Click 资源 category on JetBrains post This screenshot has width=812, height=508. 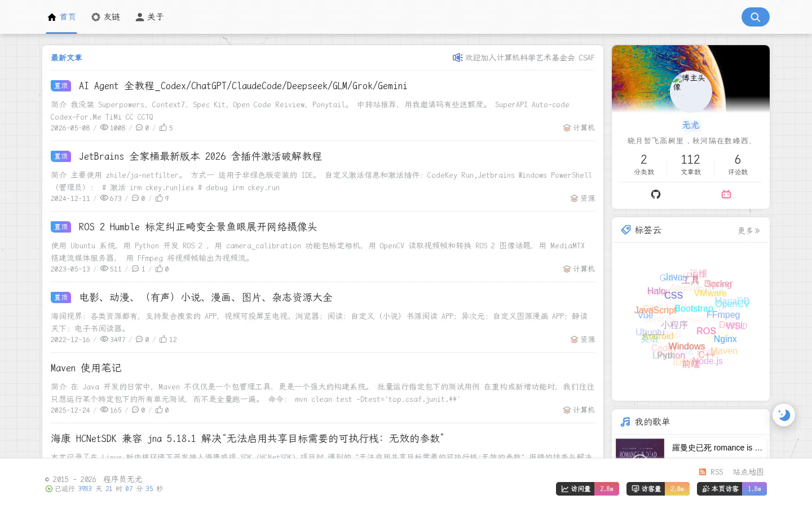[x=582, y=198]
